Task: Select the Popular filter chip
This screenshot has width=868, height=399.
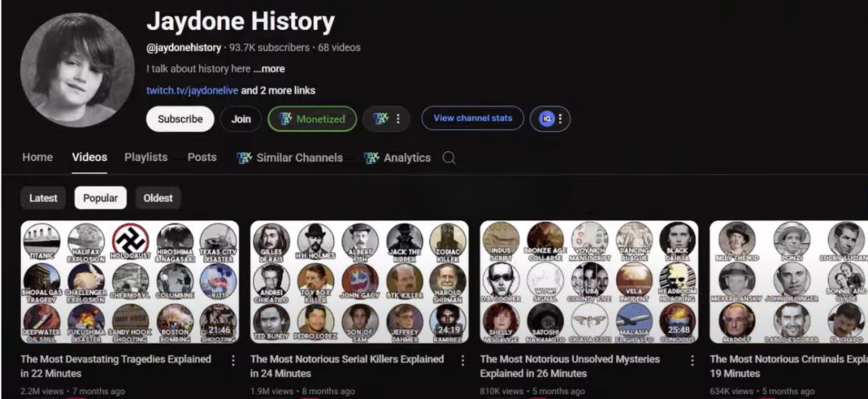Action: (100, 198)
